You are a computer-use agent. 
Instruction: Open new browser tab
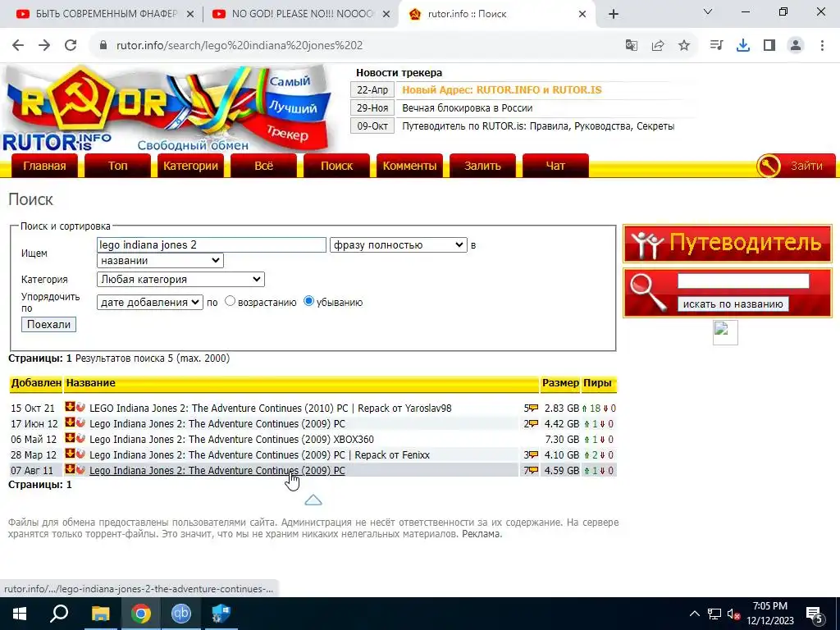click(x=614, y=14)
